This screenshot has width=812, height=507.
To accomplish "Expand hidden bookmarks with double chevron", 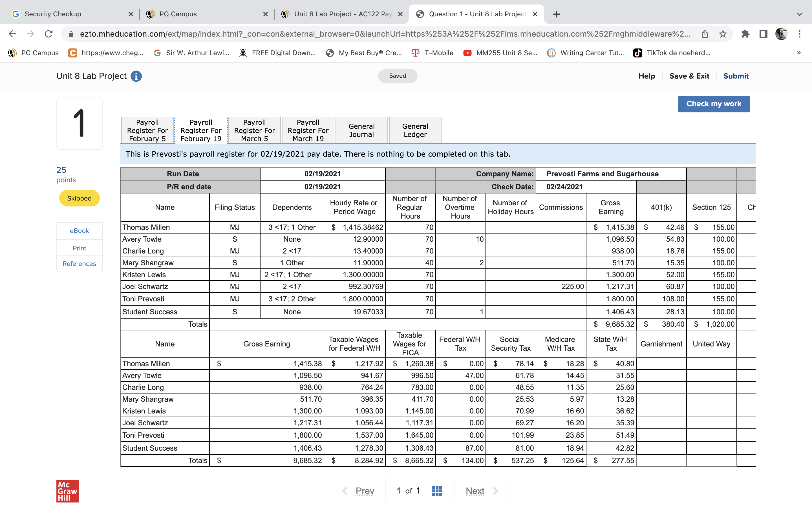I will pos(798,53).
